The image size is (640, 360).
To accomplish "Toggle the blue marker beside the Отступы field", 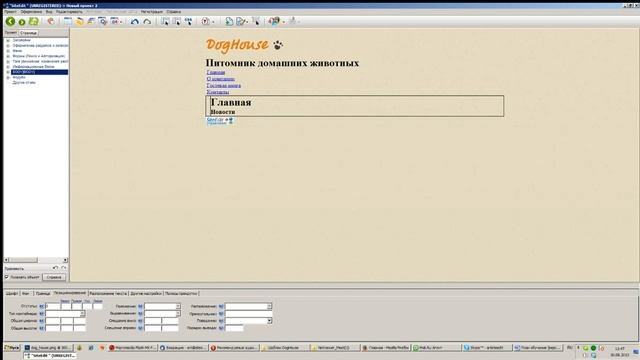I will click(41, 306).
